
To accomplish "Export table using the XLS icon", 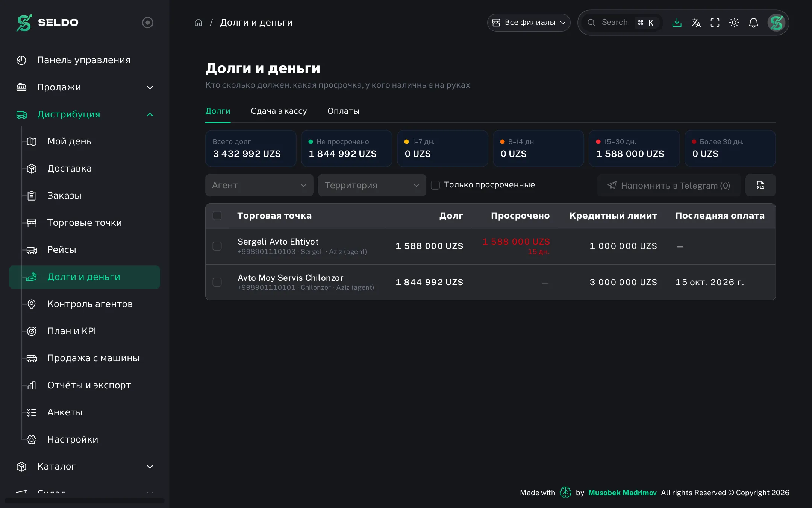I will pyautogui.click(x=760, y=185).
